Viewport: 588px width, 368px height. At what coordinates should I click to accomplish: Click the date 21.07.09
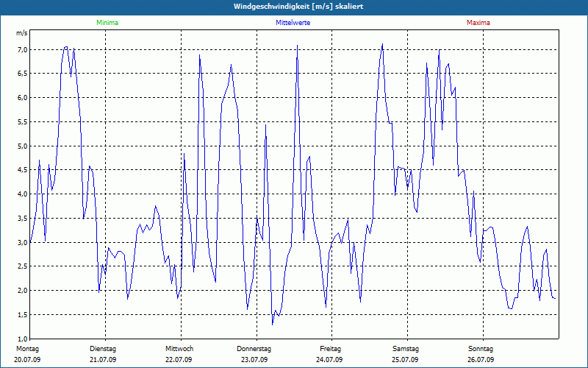pos(103,360)
